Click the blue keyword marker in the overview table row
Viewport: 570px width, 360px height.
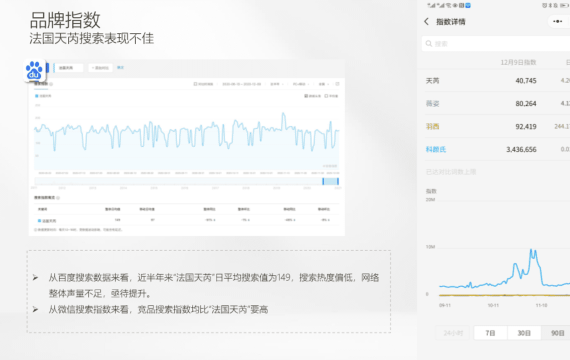tap(39, 221)
